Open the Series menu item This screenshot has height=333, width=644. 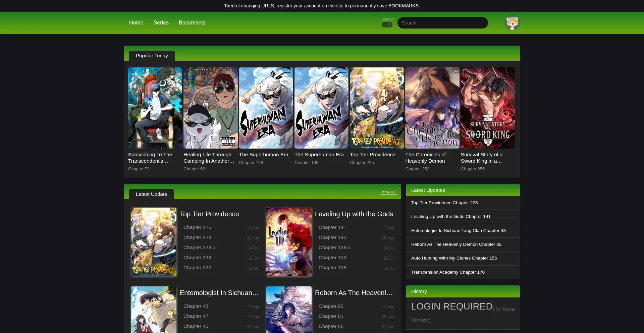pyautogui.click(x=161, y=23)
